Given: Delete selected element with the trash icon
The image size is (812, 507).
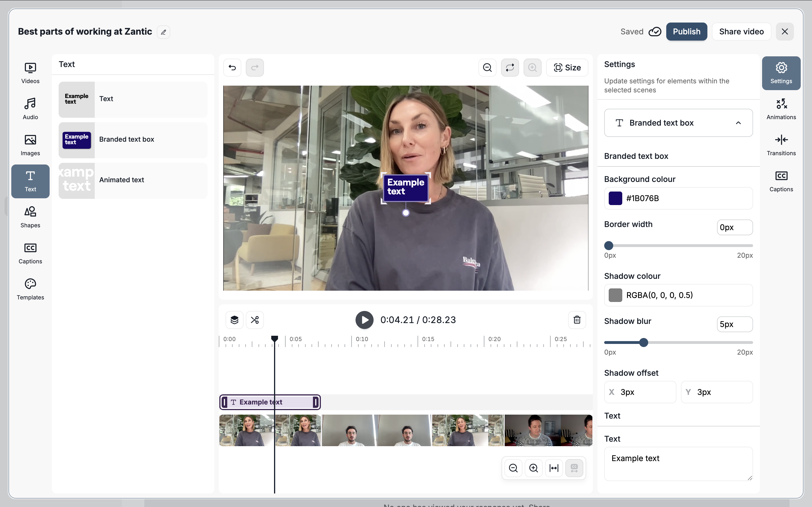Looking at the screenshot, I should [x=577, y=320].
